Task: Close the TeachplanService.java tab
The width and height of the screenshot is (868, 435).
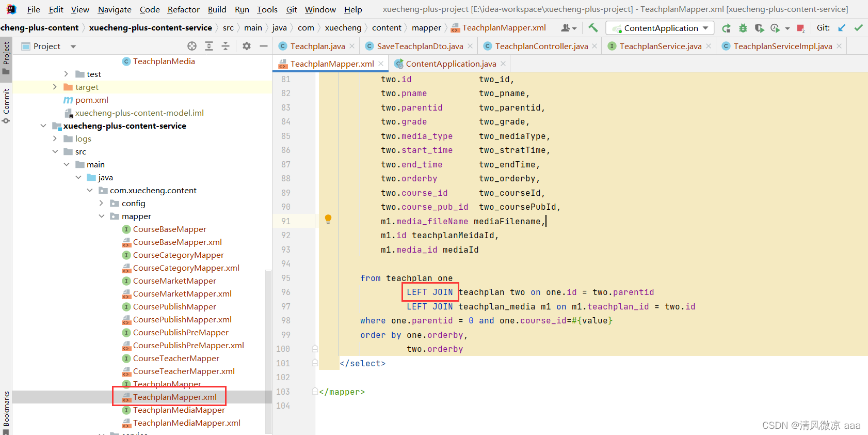Action: [709, 46]
